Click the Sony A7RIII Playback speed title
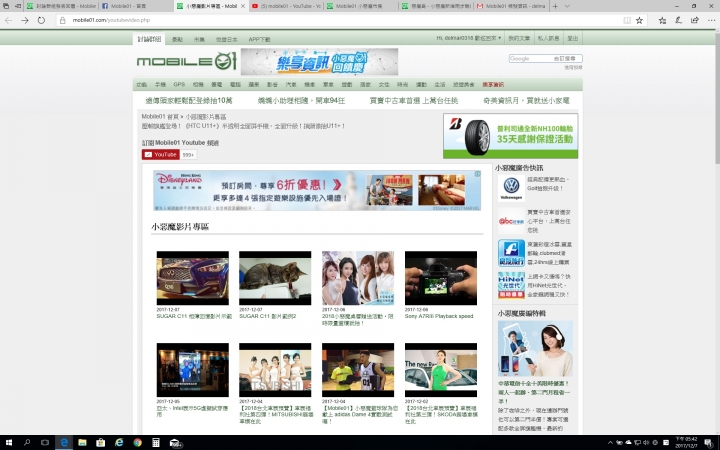This screenshot has height=450, width=720. [x=439, y=316]
